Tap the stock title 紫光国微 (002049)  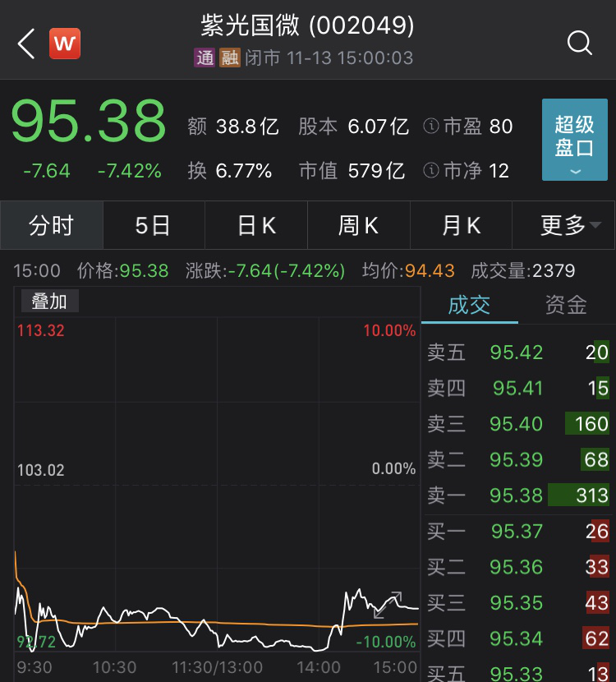307,25
